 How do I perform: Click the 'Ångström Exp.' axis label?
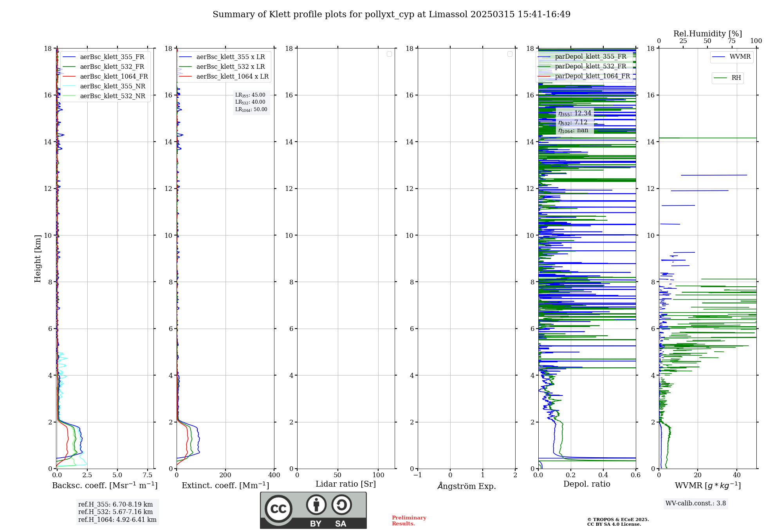click(x=467, y=486)
